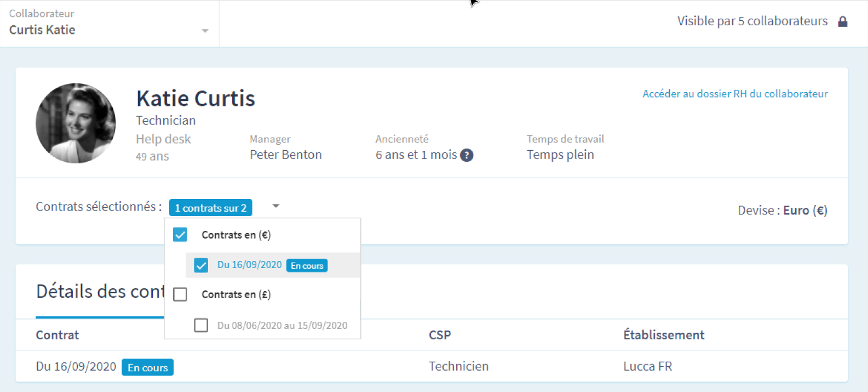Open the Collaborateur dropdown arrow

point(205,31)
